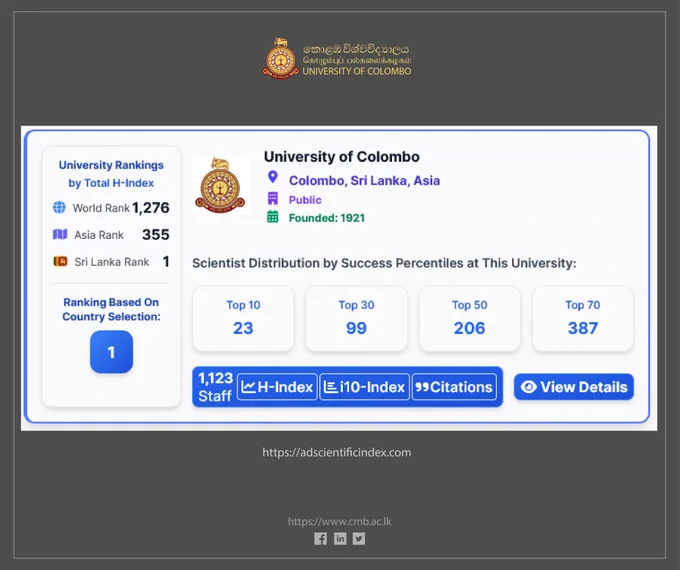This screenshot has height=570, width=680.
Task: Click the green calendar icon beside Founded
Action: pyautogui.click(x=273, y=216)
